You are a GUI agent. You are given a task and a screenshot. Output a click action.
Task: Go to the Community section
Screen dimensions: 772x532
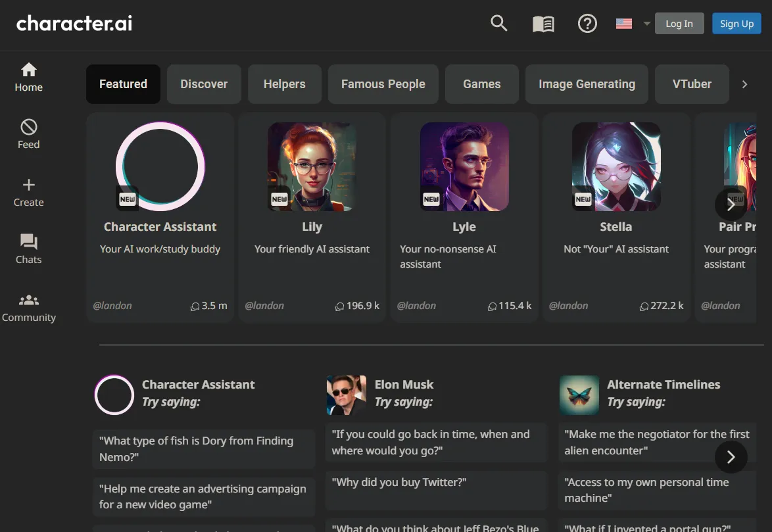pos(29,306)
